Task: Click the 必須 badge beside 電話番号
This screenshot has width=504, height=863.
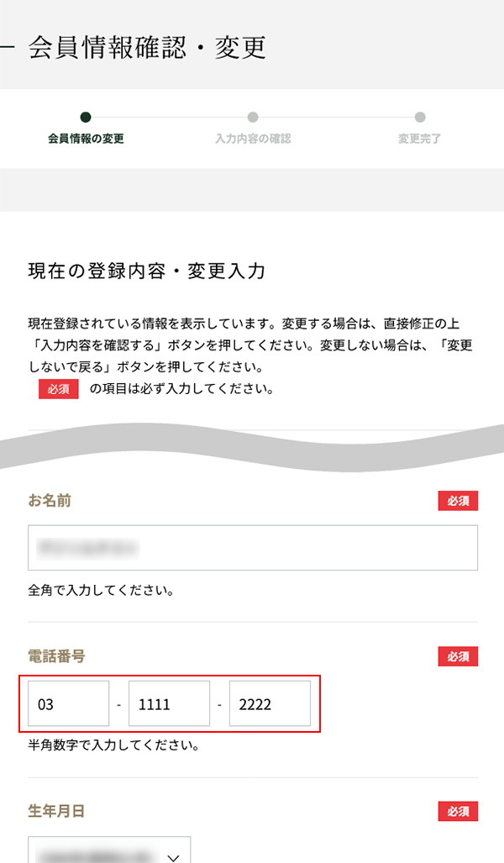Action: click(x=458, y=656)
